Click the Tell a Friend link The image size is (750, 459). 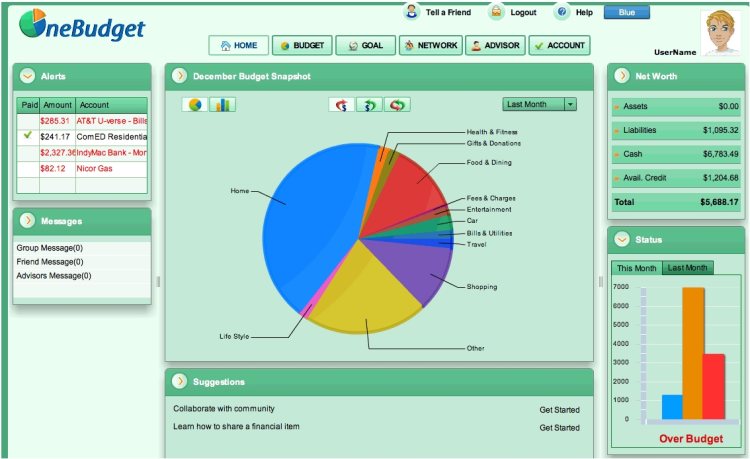coord(448,12)
